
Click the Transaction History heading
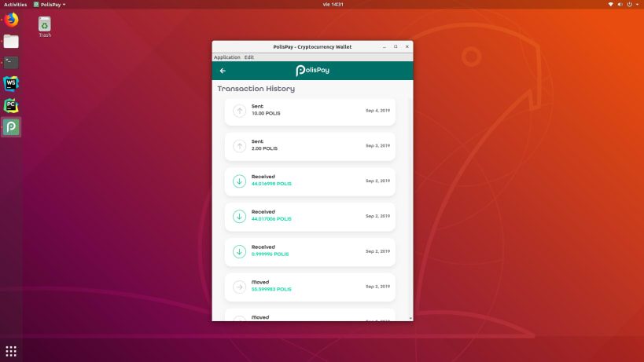pos(256,89)
